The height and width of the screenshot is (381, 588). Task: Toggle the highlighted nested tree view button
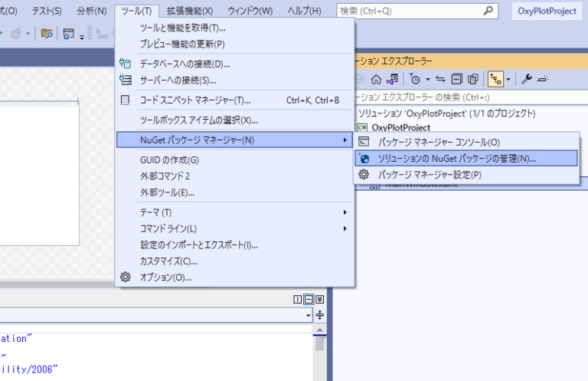pyautogui.click(x=495, y=79)
